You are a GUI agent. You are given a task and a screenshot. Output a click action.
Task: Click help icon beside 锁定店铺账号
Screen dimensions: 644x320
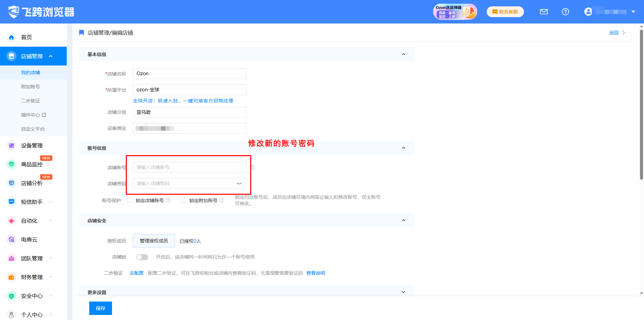click(x=168, y=200)
